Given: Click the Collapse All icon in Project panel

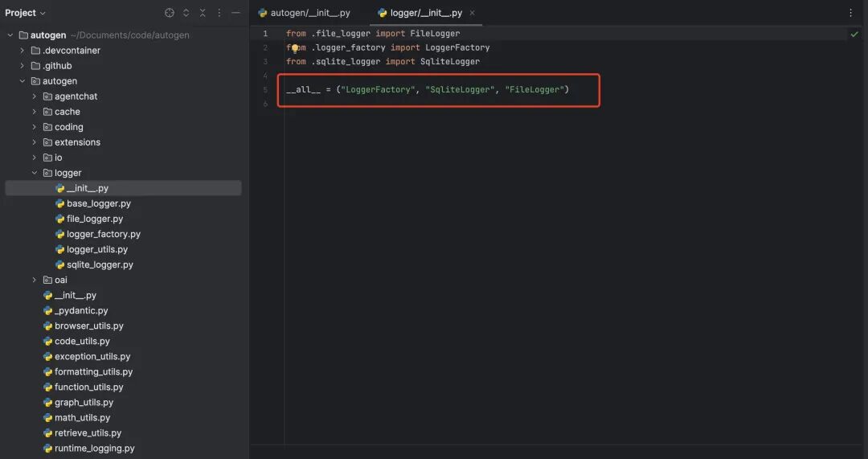Looking at the screenshot, I should point(203,13).
